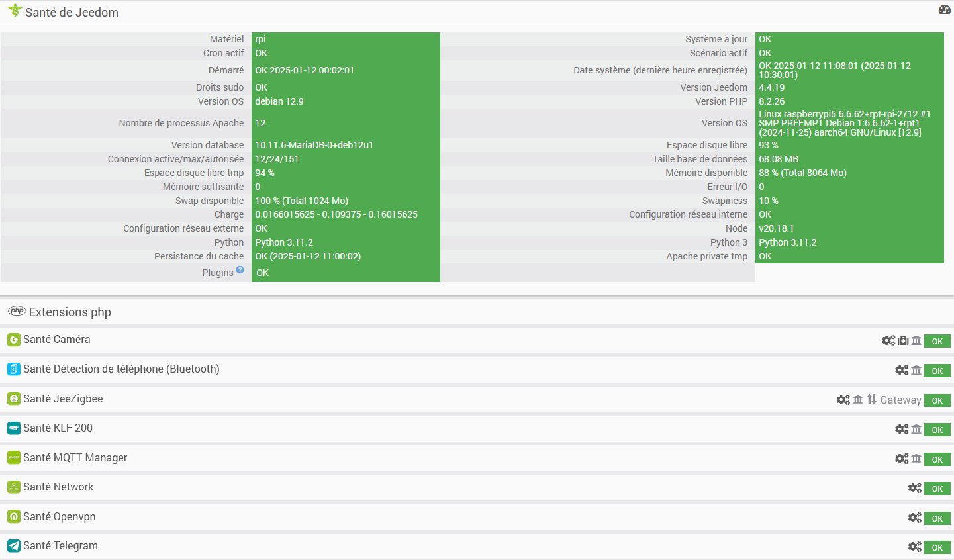Select the Swapiness value '10 %'
Image resolution: width=954 pixels, height=560 pixels.
769,201
